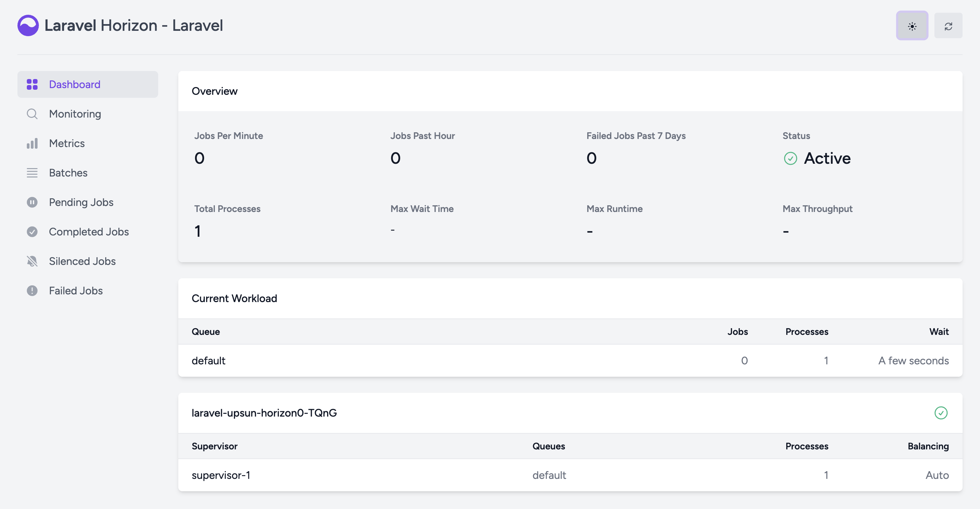Viewport: 980px width, 509px height.
Task: Click the laravel-upsun-horizon0-TQnG supervisor heading
Action: pyautogui.click(x=264, y=413)
